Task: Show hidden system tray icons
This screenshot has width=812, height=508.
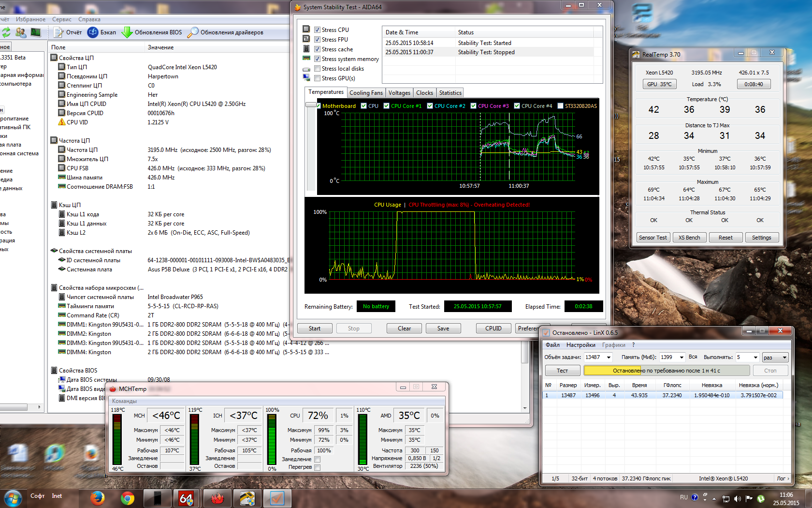Action: (x=714, y=498)
